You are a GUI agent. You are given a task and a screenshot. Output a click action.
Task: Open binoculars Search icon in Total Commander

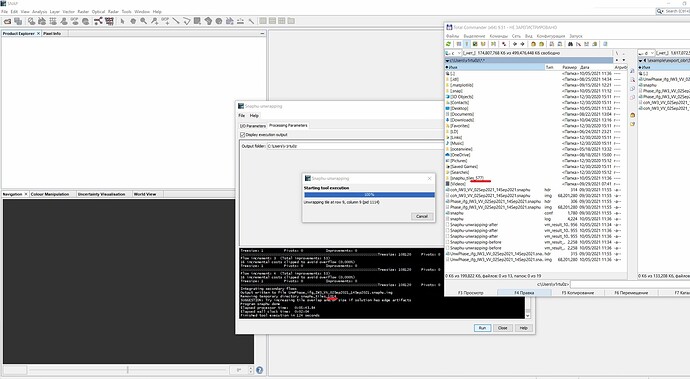click(570, 44)
